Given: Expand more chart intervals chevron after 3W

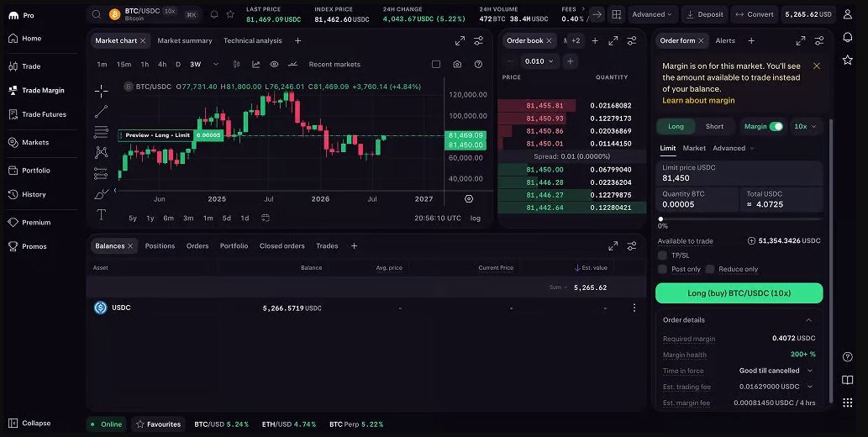Looking at the screenshot, I should coord(216,64).
